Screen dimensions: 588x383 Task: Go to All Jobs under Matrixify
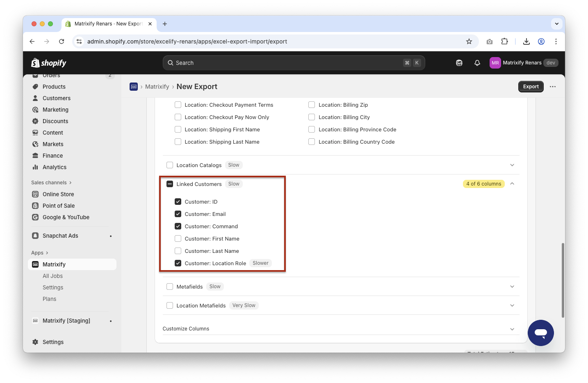tap(52, 276)
